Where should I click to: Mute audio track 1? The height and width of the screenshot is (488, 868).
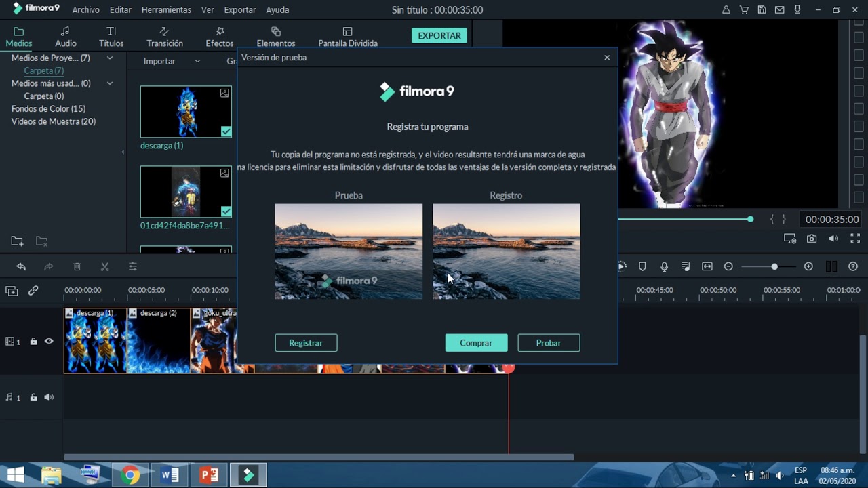pyautogui.click(x=49, y=397)
